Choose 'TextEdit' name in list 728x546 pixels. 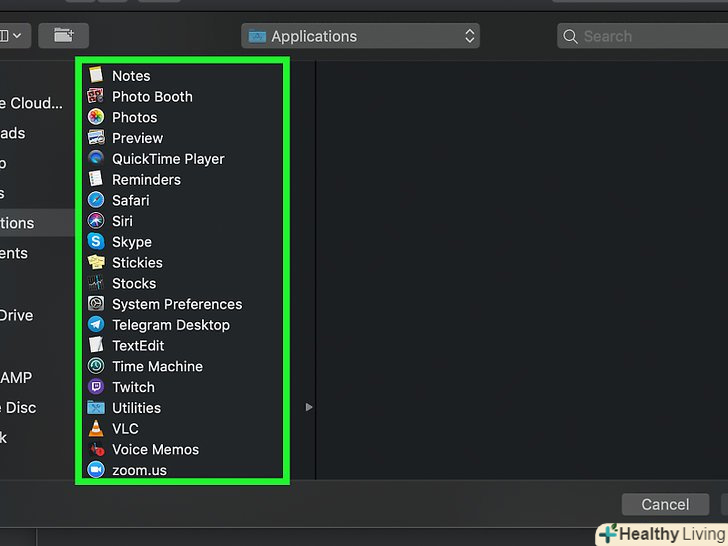(x=138, y=345)
